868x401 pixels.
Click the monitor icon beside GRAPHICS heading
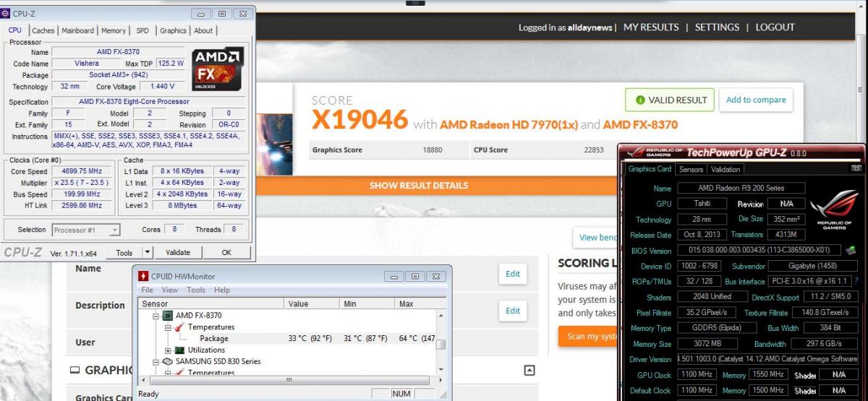pos(75,370)
